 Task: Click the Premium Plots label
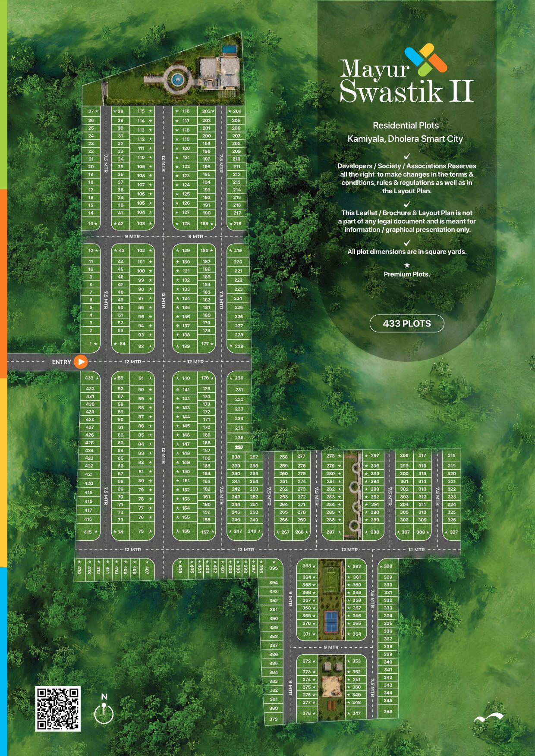406,274
